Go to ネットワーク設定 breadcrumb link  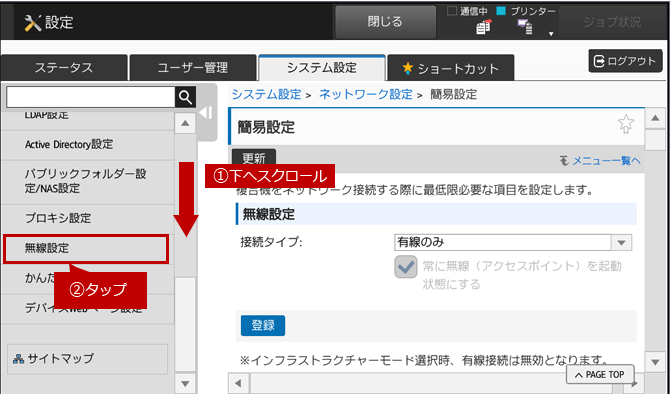pos(366,94)
